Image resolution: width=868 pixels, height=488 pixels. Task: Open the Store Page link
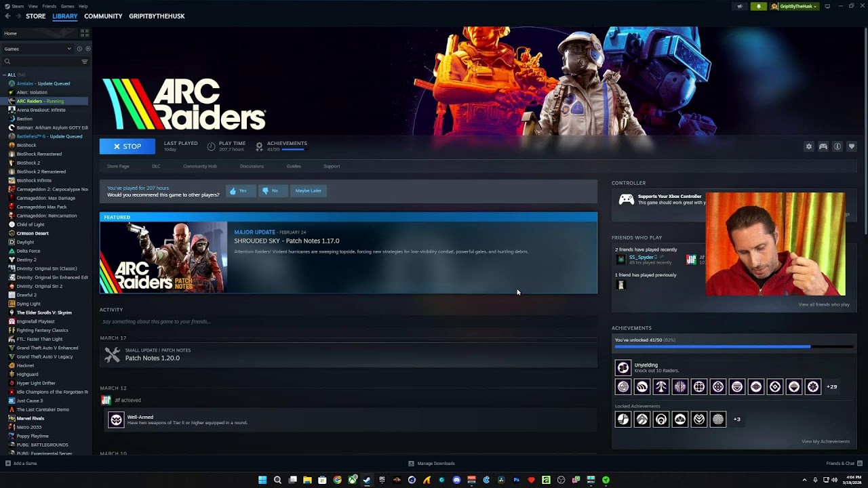click(118, 166)
